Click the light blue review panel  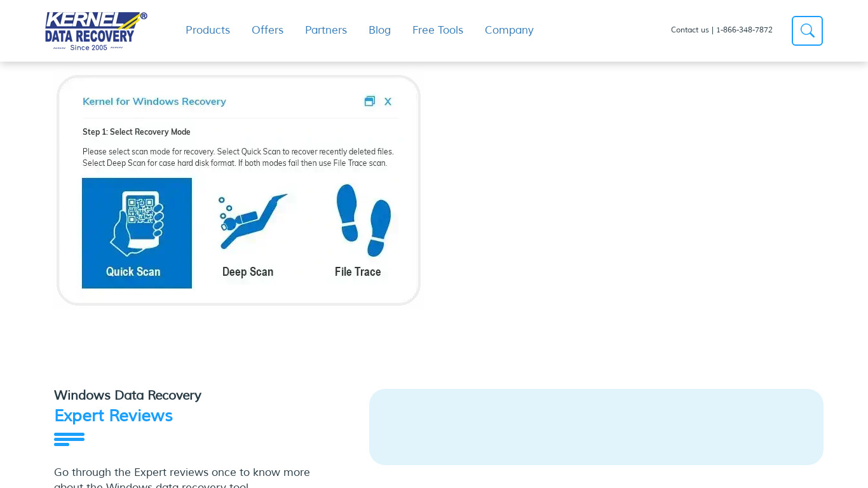[x=596, y=427]
